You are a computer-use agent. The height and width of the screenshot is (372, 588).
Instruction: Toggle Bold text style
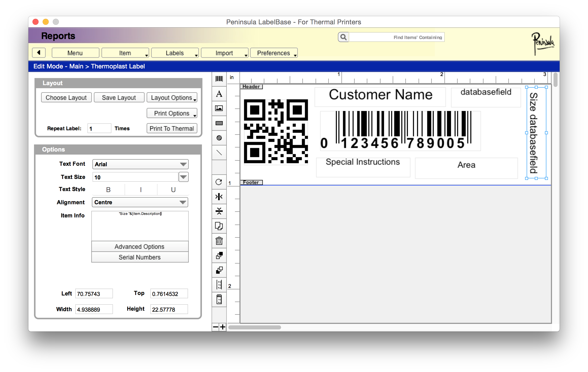pyautogui.click(x=108, y=190)
